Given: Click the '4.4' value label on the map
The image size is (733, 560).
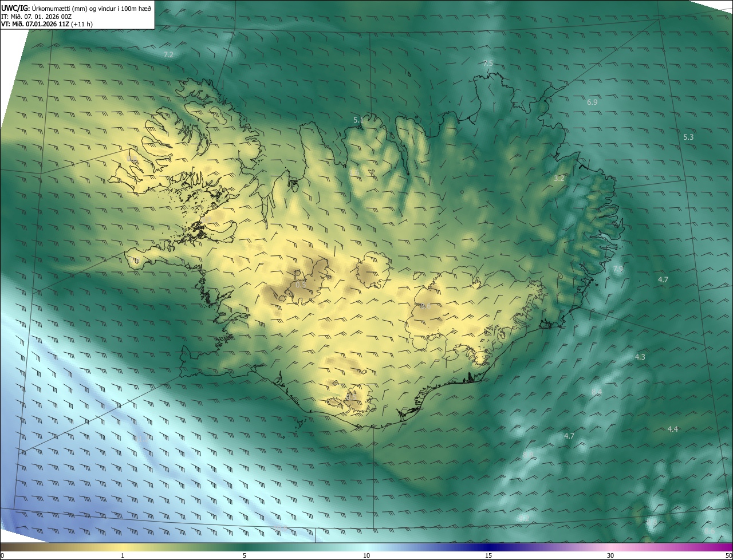Looking at the screenshot, I should point(673,429).
